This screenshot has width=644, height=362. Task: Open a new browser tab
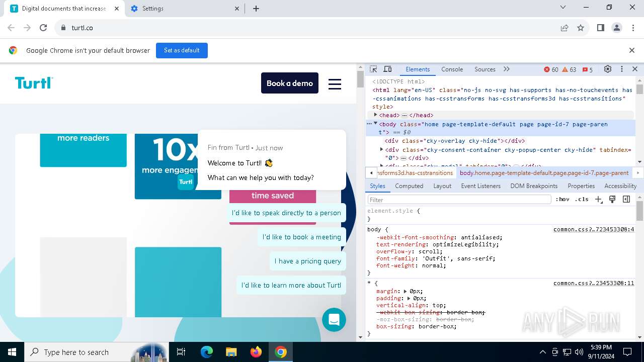256,9
